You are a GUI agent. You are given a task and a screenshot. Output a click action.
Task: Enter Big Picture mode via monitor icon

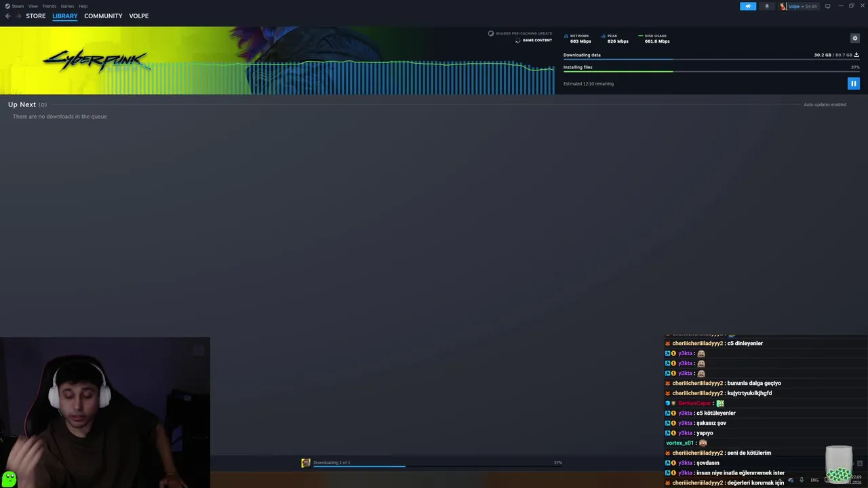[x=827, y=6]
